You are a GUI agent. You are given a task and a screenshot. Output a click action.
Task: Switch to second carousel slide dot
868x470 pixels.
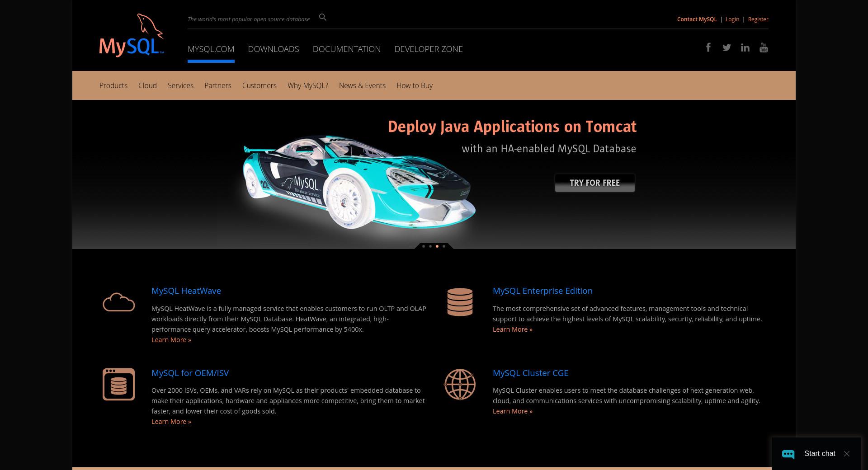click(430, 246)
